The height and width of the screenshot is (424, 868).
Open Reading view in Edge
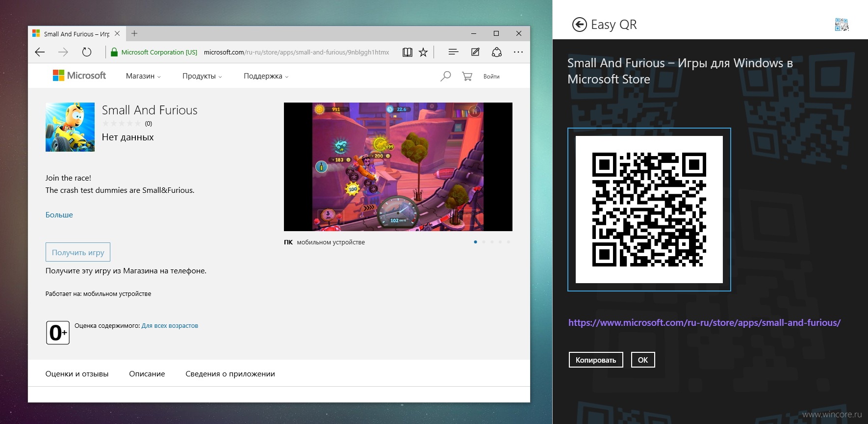[408, 52]
